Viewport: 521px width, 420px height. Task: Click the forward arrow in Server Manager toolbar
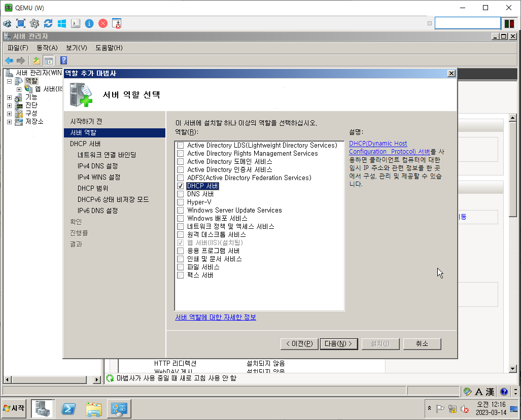(x=21, y=60)
